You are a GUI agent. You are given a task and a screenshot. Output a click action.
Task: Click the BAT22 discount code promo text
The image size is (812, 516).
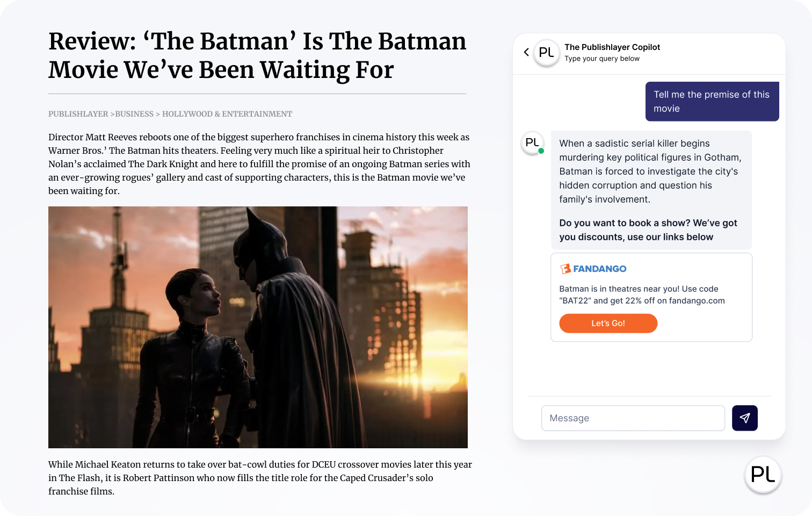tap(642, 295)
